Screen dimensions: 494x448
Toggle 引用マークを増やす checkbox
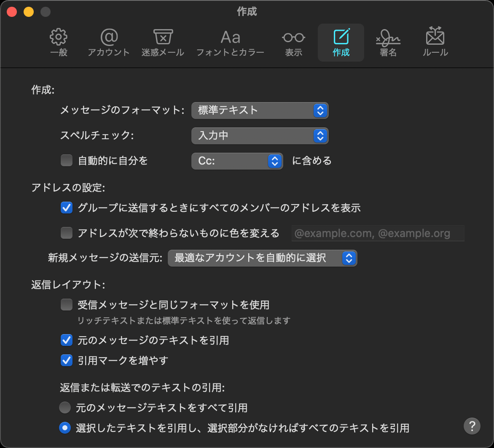67,361
